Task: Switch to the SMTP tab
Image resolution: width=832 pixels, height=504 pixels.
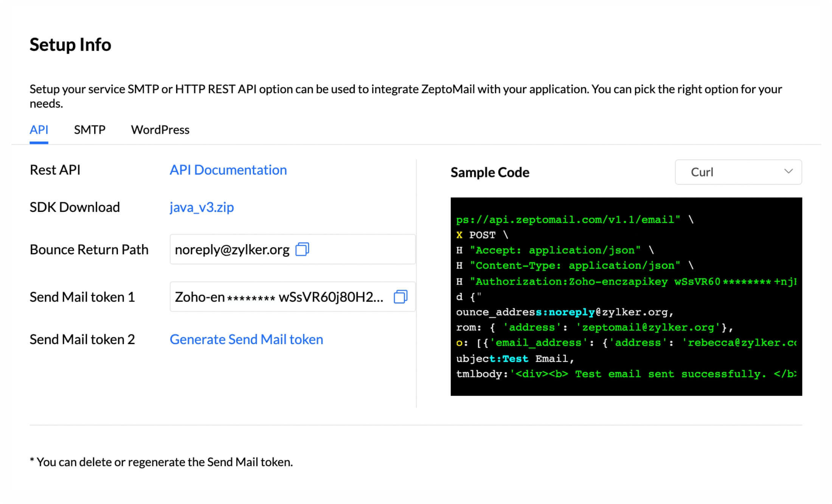Action: coord(90,130)
